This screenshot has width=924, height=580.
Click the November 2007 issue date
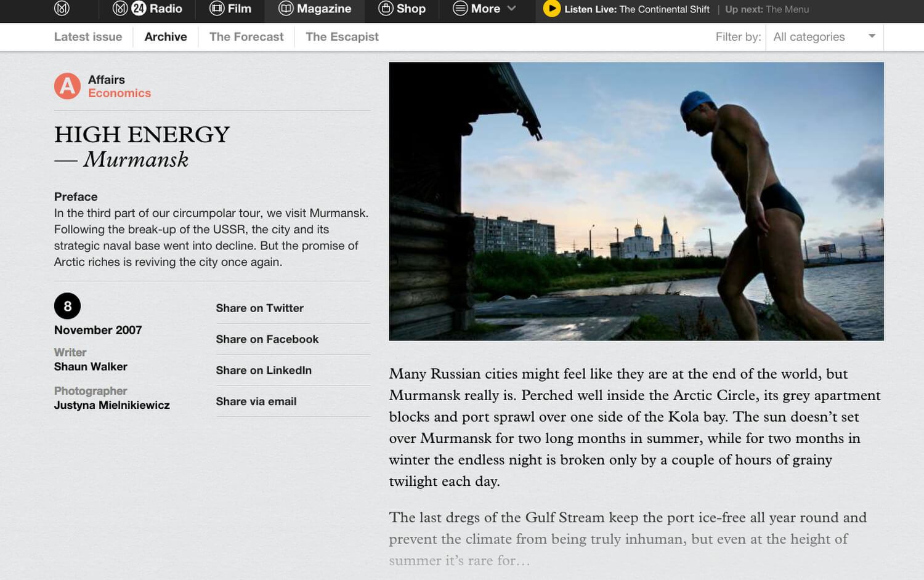[x=98, y=330]
